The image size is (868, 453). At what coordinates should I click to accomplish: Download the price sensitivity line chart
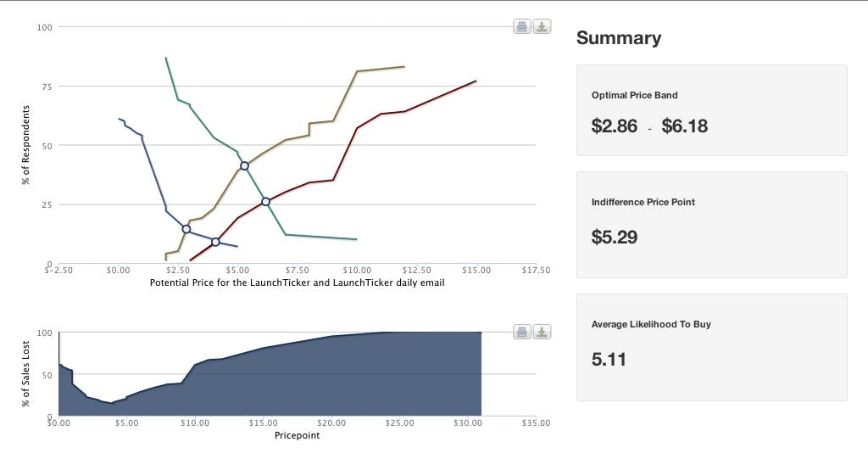[542, 26]
